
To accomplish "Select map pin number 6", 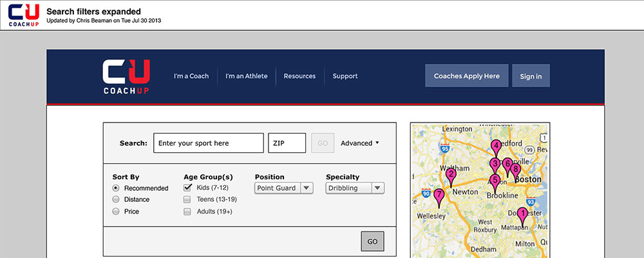I will pyautogui.click(x=507, y=168).
